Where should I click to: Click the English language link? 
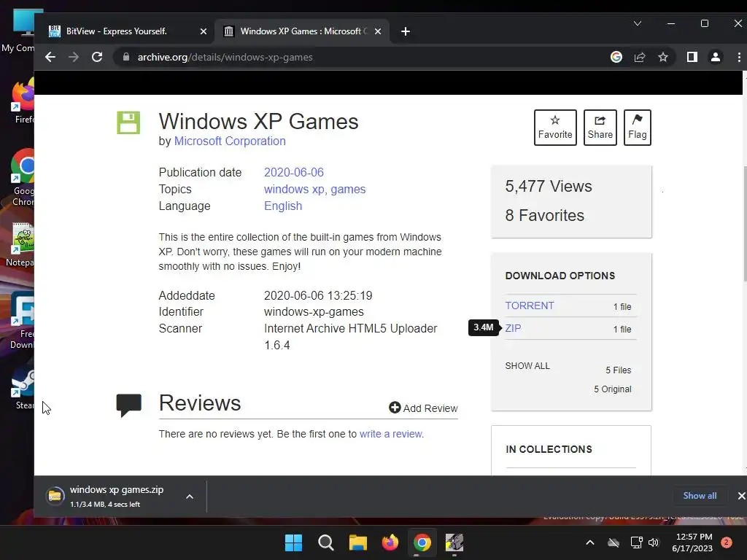click(x=283, y=206)
